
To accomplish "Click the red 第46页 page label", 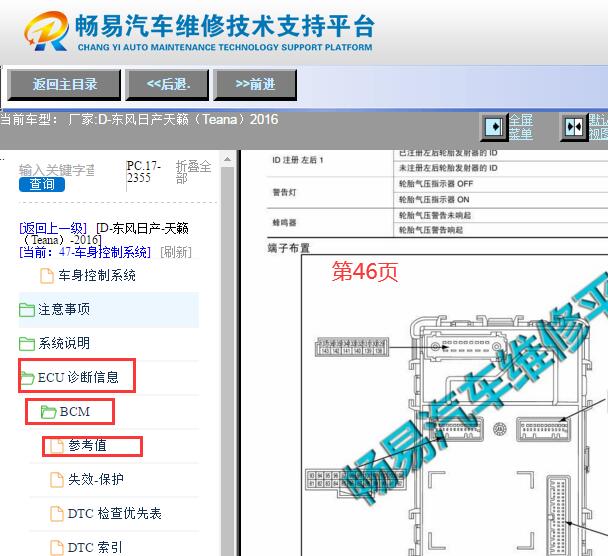I will tap(364, 271).
